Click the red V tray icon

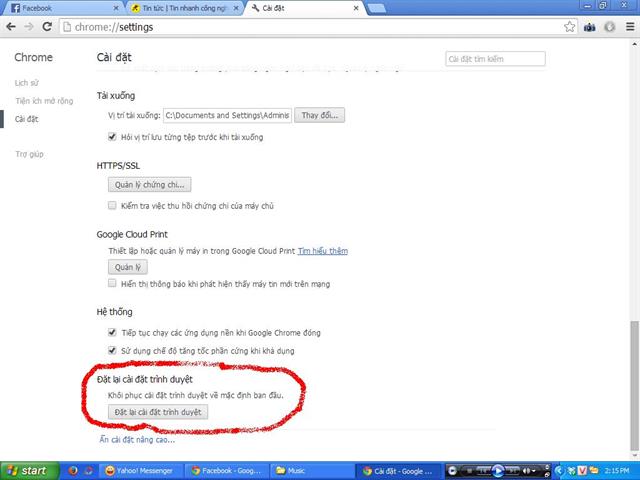582,471
